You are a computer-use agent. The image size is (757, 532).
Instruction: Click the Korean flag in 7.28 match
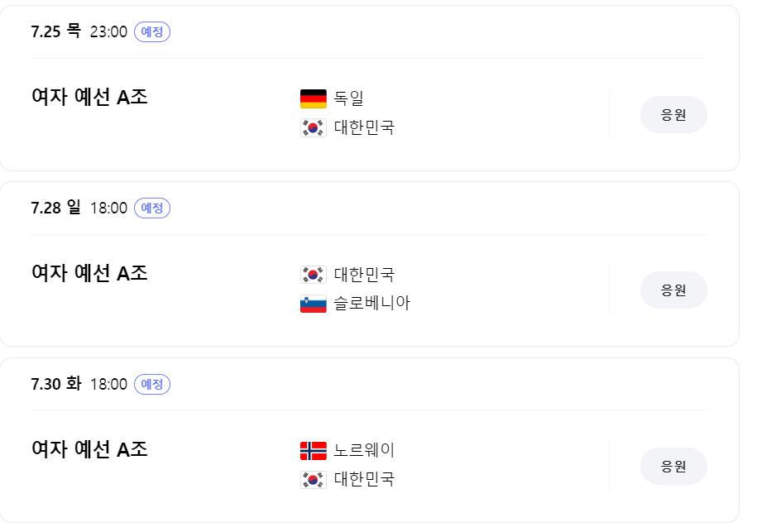coord(313,275)
